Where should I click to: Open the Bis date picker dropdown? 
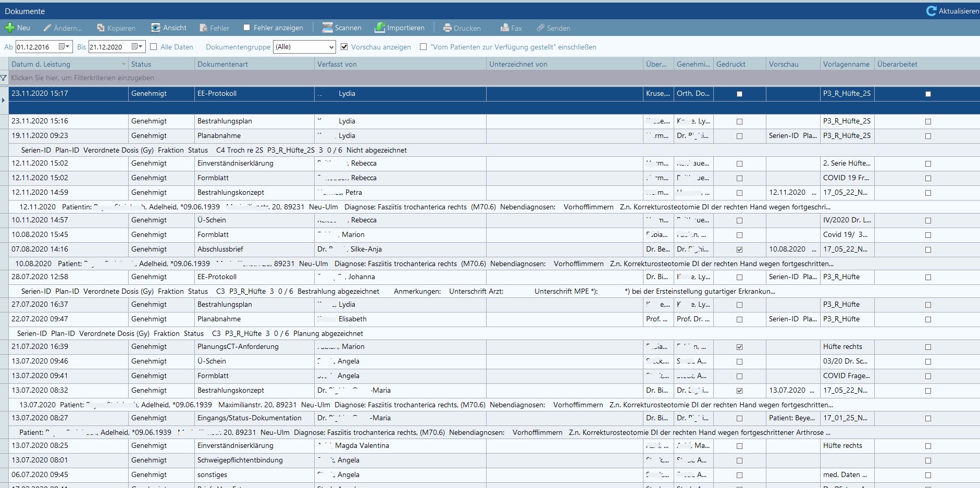click(x=137, y=47)
